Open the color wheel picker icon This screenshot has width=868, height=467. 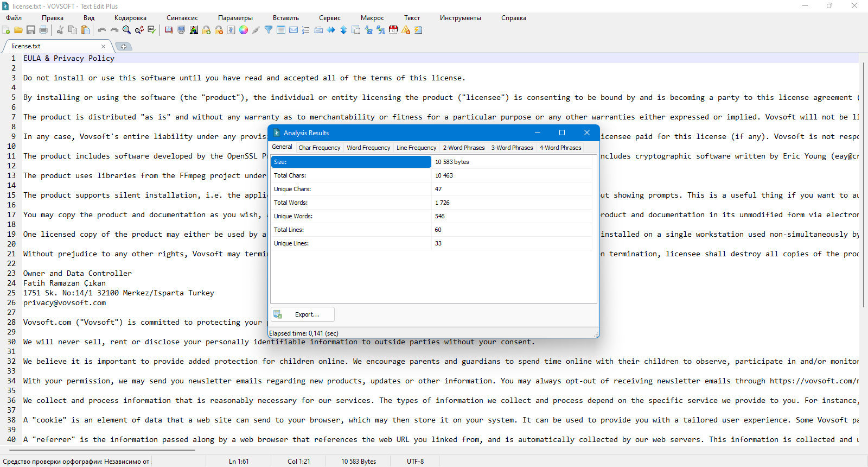[x=244, y=30]
